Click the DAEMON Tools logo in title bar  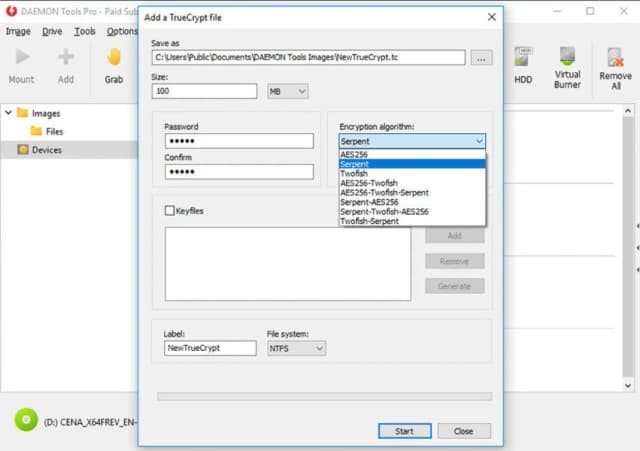pos(11,11)
